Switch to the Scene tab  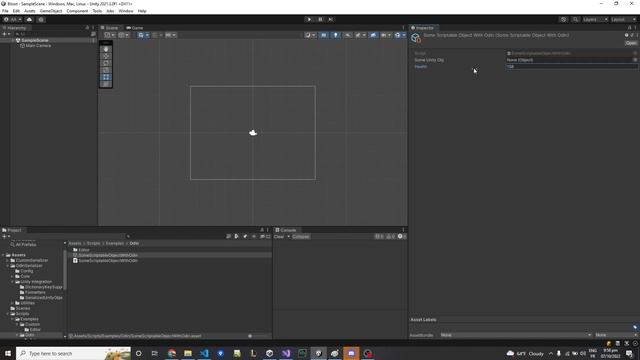click(x=109, y=28)
